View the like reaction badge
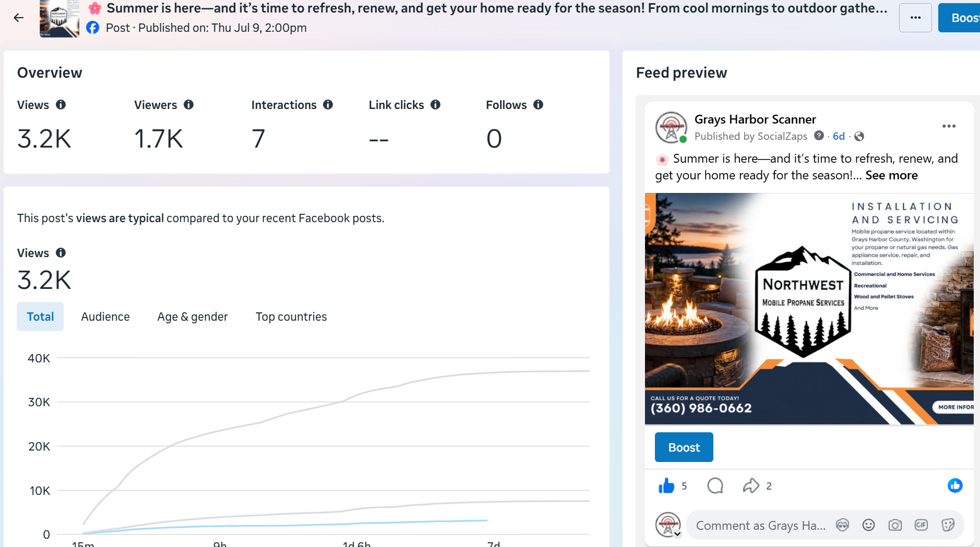This screenshot has width=980, height=547. click(x=955, y=486)
